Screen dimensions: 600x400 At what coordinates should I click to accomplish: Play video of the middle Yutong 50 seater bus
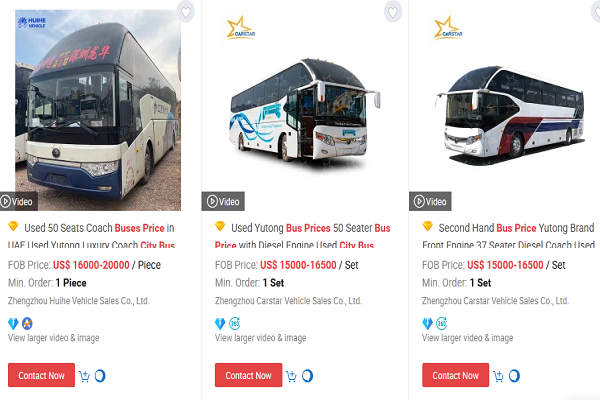[x=223, y=201]
